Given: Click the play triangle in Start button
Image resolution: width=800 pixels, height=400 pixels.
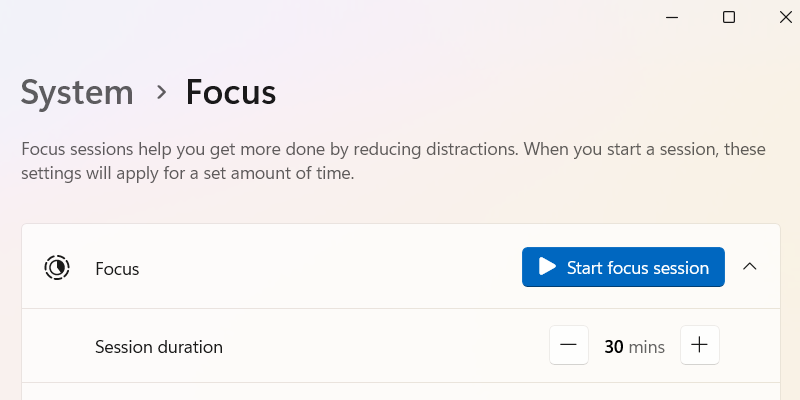Looking at the screenshot, I should pos(547,267).
